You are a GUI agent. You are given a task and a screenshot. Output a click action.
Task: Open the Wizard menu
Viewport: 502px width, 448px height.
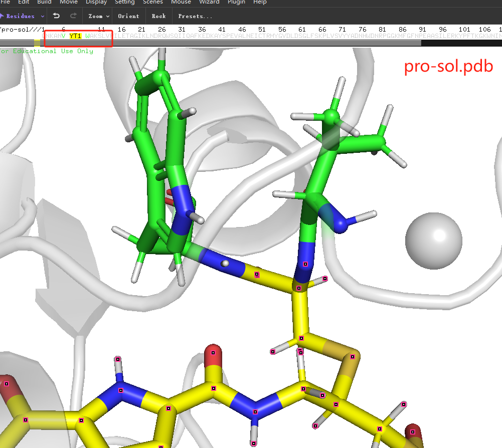pos(209,2)
